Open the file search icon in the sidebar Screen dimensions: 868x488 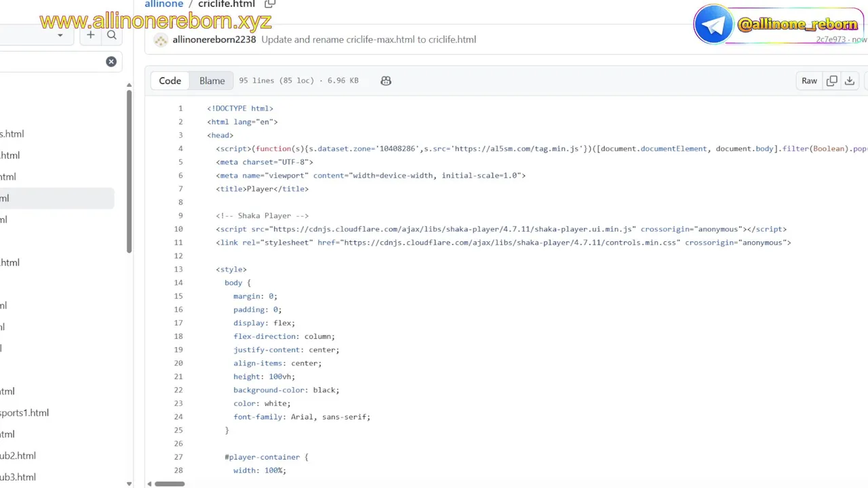[112, 35]
